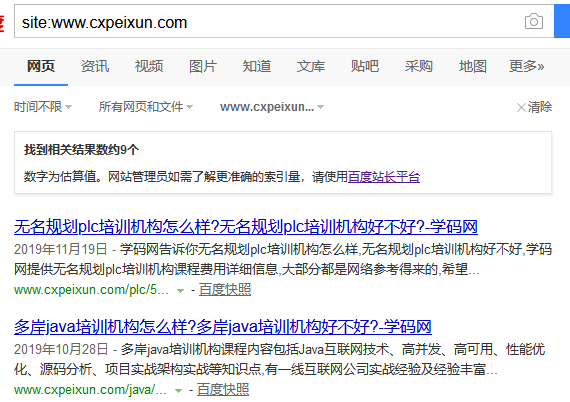This screenshot has height=402, width=570.
Task: Open 百度快照 for the plc result
Action: click(225, 290)
